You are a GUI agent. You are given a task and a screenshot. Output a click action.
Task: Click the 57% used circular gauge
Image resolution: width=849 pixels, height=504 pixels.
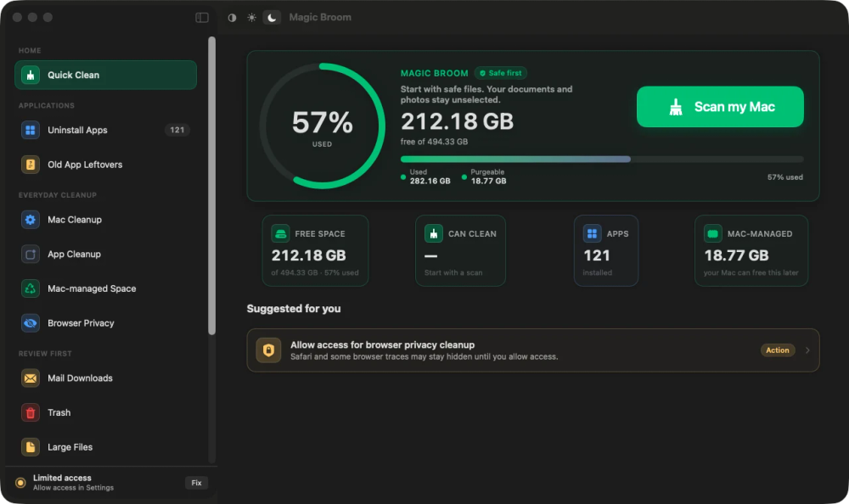point(323,126)
